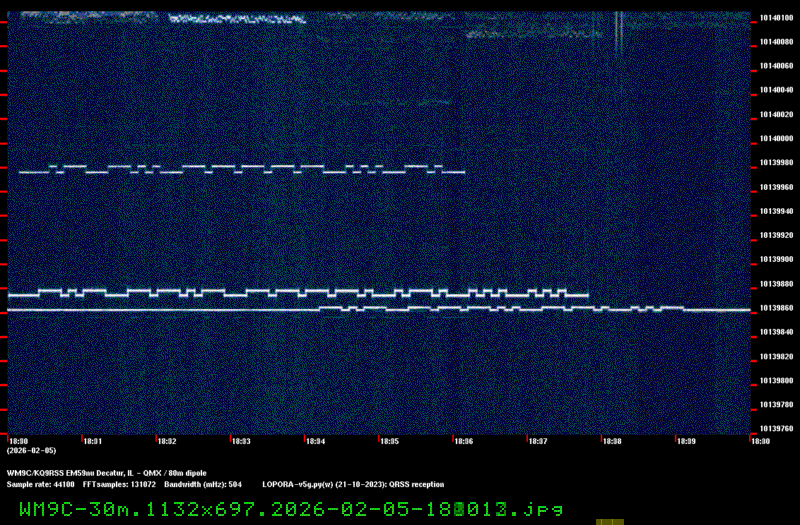Click the LOPORA QRSS reception text
This screenshot has height=525, width=800.
(x=353, y=484)
